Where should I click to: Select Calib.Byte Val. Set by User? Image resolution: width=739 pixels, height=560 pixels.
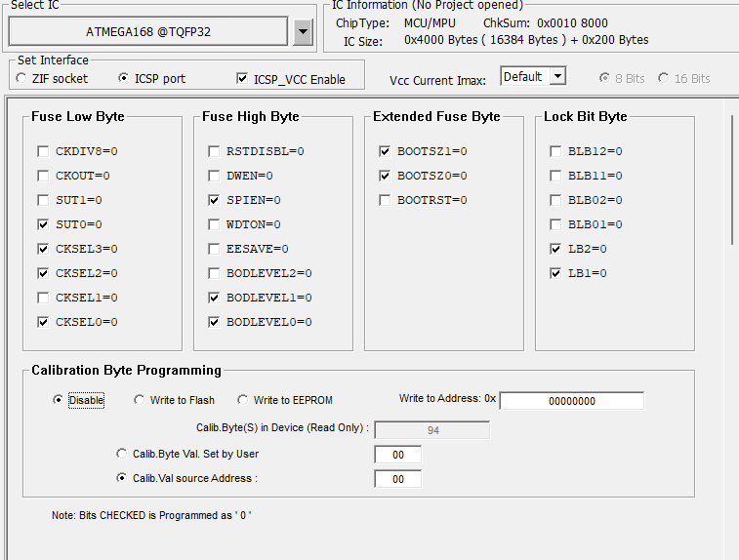122,454
